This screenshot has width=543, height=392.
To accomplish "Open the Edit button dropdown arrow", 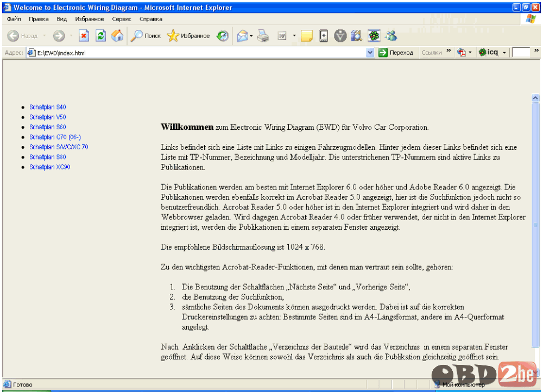I will click(294, 36).
